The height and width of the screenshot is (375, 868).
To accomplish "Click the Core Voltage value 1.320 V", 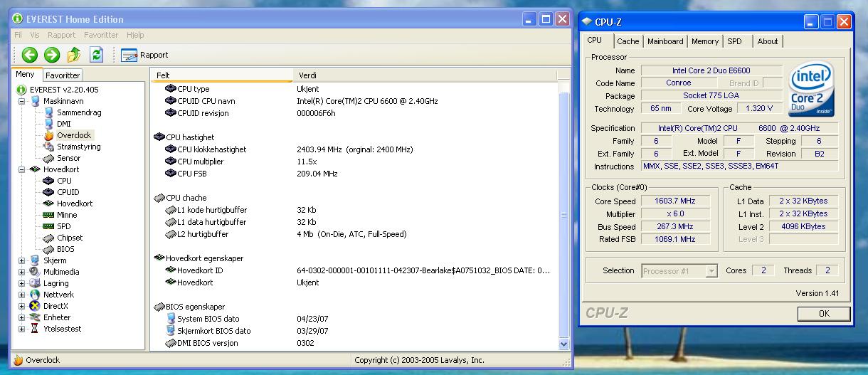I will pyautogui.click(x=759, y=109).
